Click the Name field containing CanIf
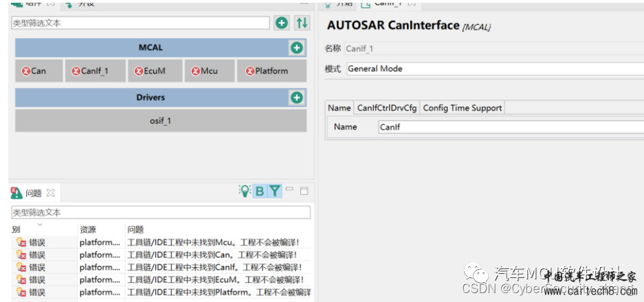644x302 pixels. point(511,127)
